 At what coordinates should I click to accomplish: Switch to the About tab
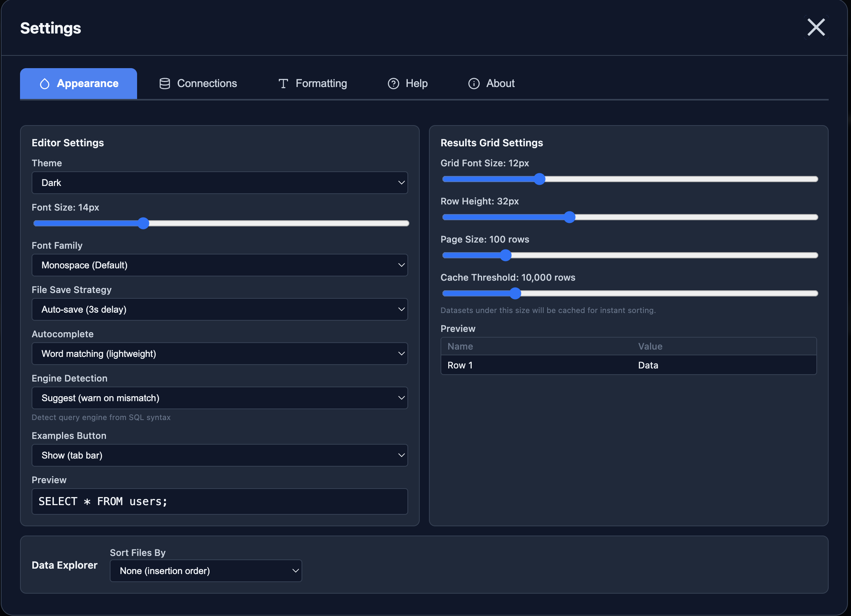pos(491,84)
